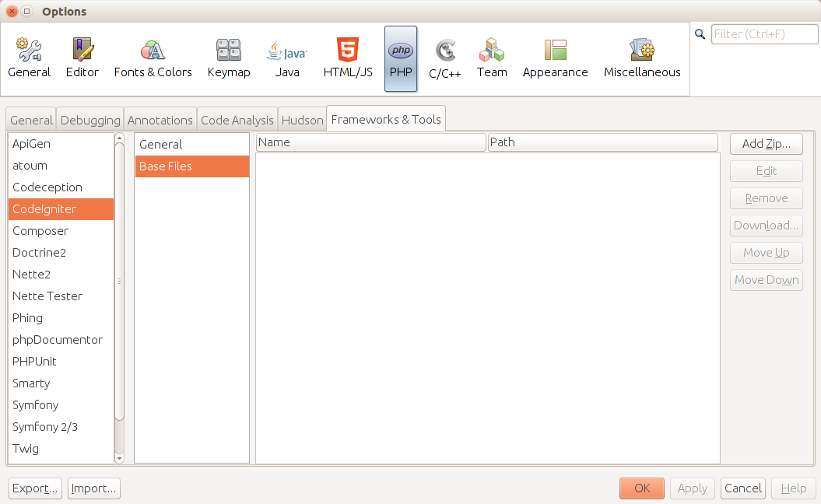Image resolution: width=821 pixels, height=504 pixels.
Task: Select Codeception in the frameworks list
Action: point(61,187)
